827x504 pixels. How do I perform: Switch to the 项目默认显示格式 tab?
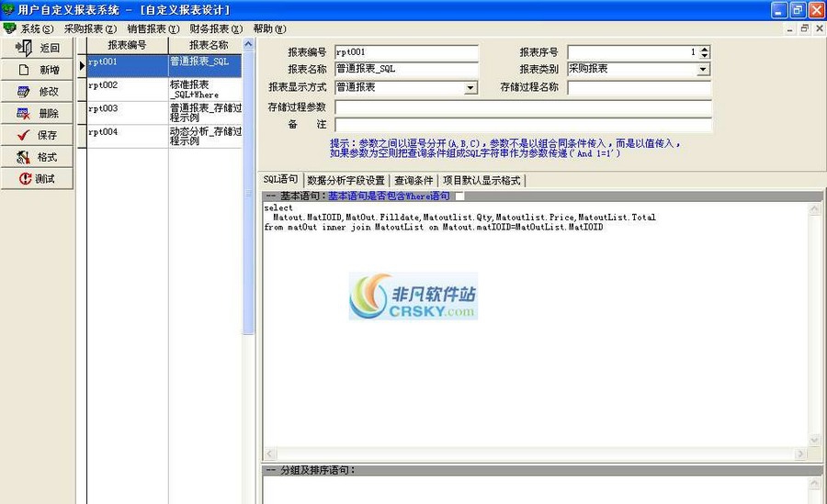(481, 180)
